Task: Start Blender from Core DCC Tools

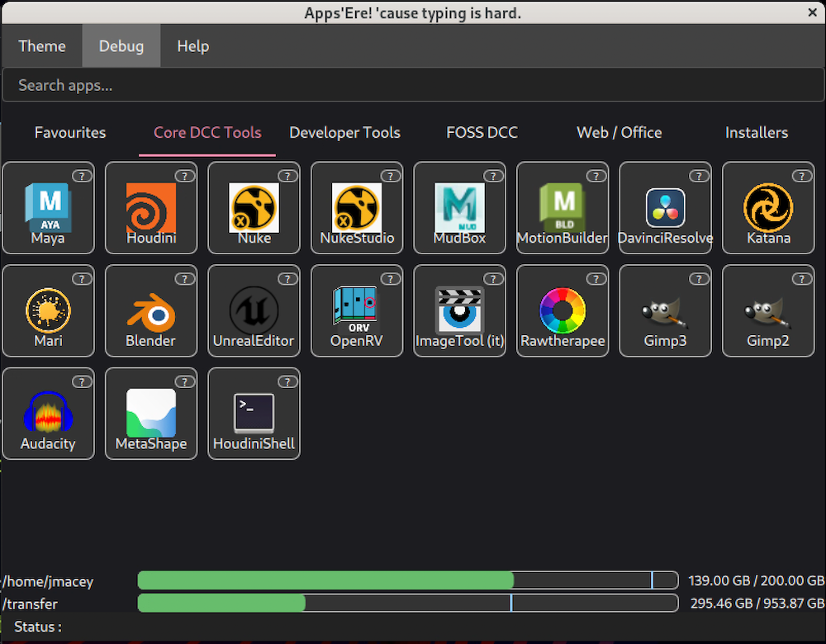Action: click(151, 310)
